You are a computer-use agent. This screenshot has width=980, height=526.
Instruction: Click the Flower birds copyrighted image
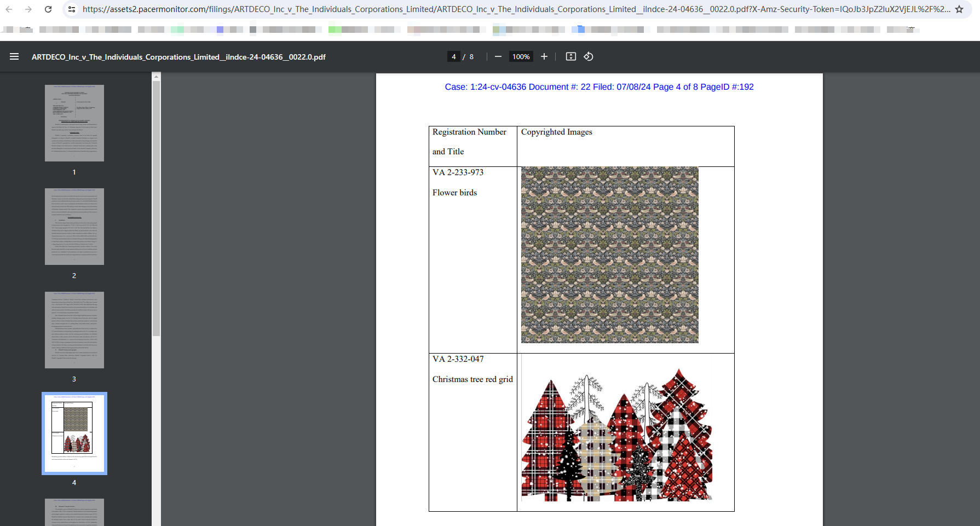coord(609,255)
